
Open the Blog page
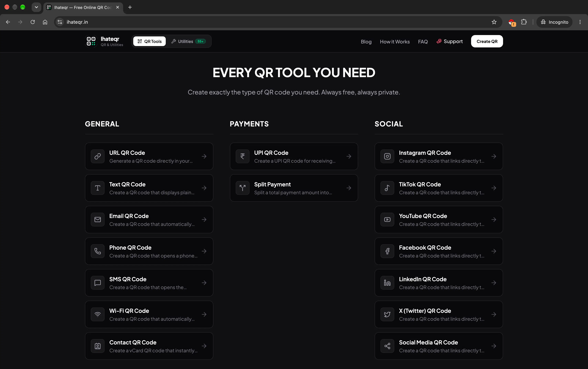point(366,42)
